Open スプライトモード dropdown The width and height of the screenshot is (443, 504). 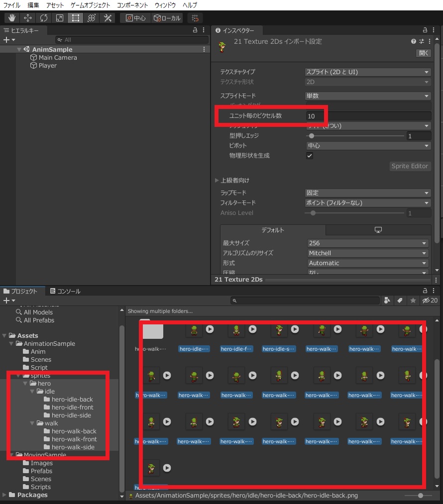(368, 96)
